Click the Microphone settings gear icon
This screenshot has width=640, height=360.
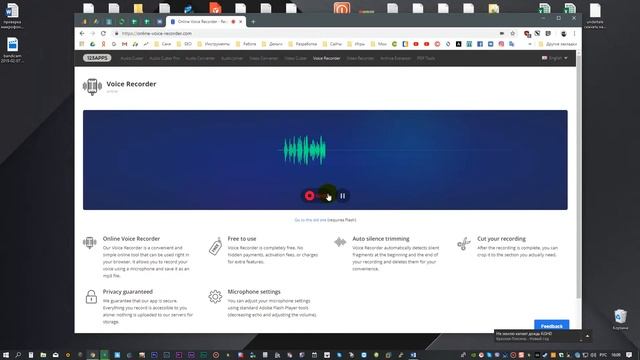click(215, 296)
